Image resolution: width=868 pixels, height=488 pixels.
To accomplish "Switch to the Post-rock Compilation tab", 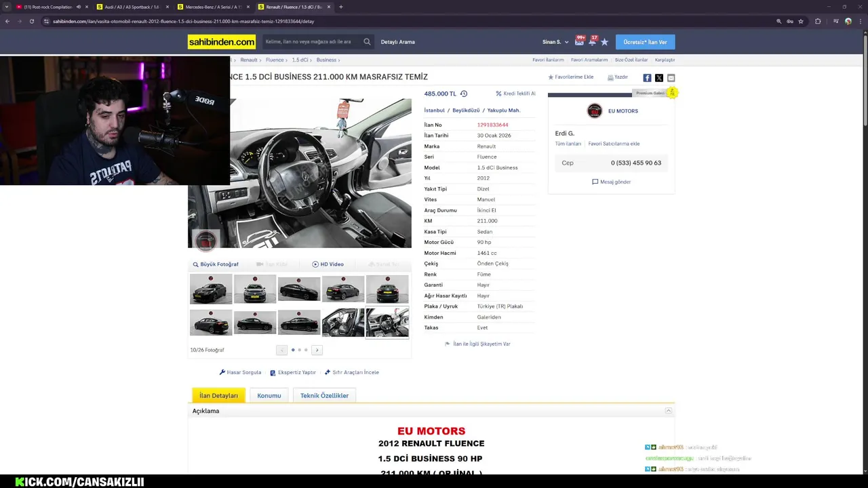I will point(52,7).
